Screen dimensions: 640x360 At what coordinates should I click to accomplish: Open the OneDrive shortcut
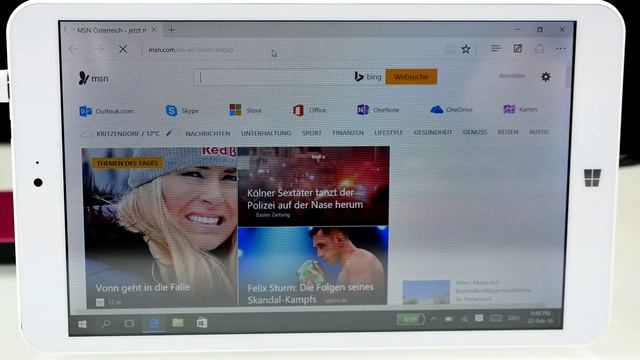tap(451, 109)
